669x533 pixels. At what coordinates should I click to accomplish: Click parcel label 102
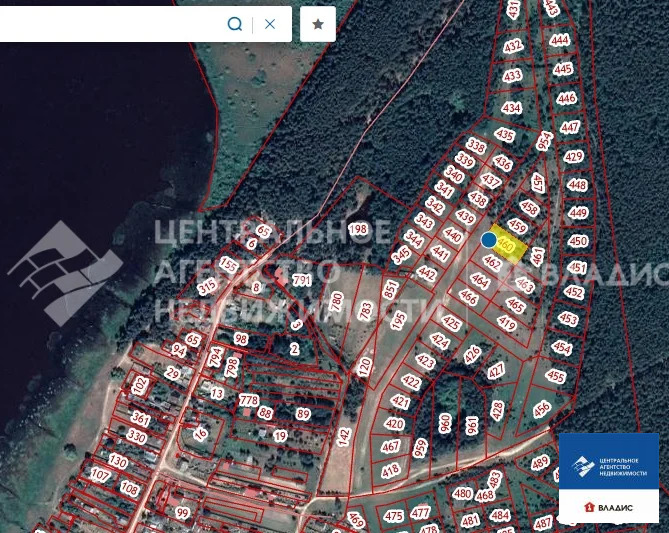pos(140,385)
